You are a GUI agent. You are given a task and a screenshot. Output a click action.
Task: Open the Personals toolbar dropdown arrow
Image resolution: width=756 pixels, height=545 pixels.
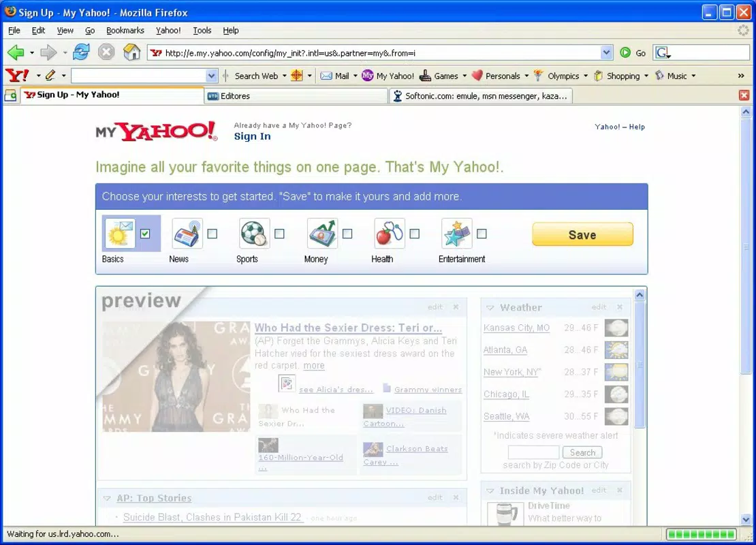point(526,76)
